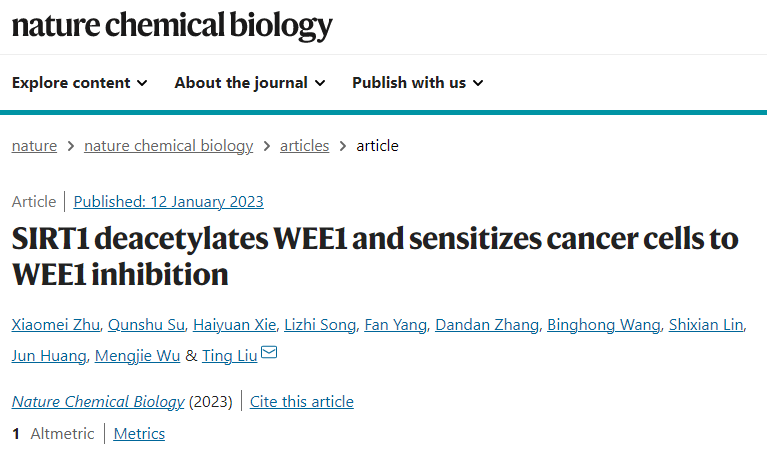View author Qunshu Su
Image resolution: width=767 pixels, height=454 pixels.
pyautogui.click(x=146, y=325)
